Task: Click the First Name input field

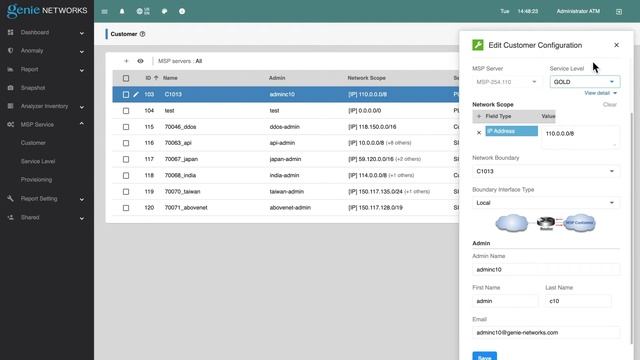Action: [x=505, y=301]
